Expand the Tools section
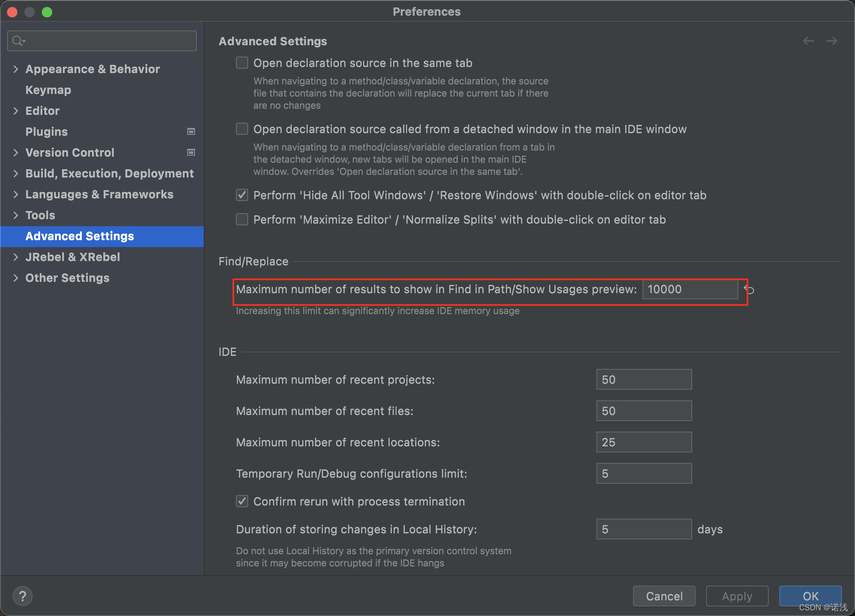The width and height of the screenshot is (855, 616). tap(16, 215)
